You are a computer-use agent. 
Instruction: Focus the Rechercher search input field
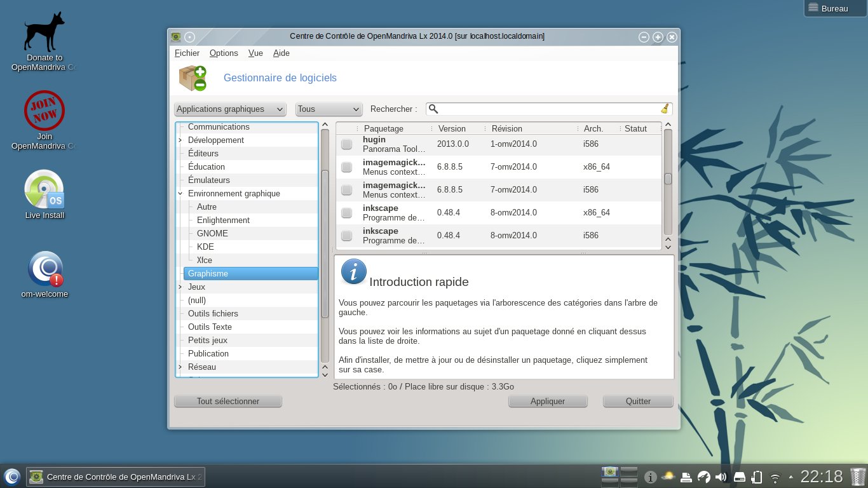pyautogui.click(x=549, y=109)
